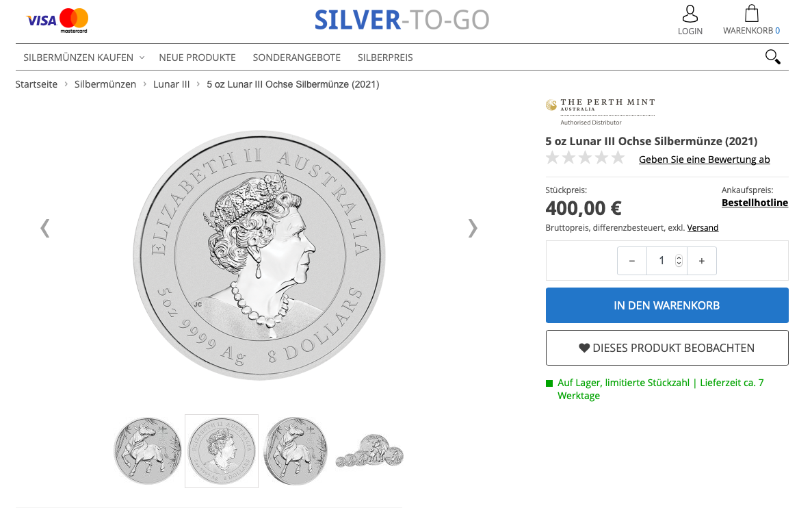Click the Perth Mint distributor logo

point(600,112)
